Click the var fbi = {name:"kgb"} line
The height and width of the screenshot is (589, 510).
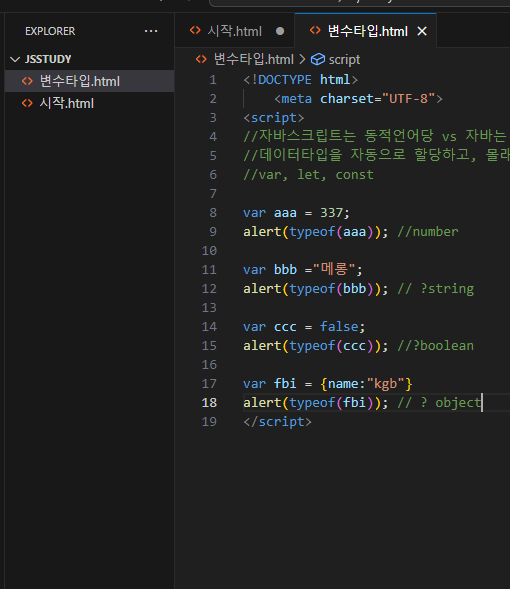327,384
